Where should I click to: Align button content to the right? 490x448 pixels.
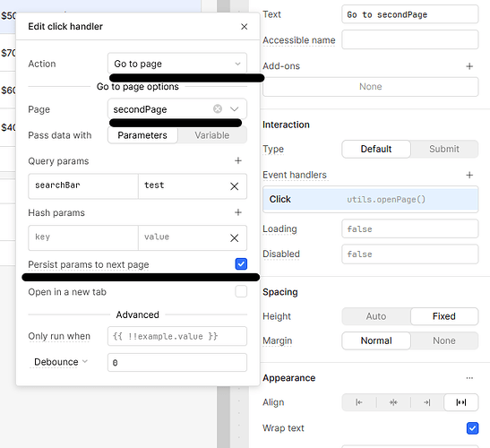coord(427,402)
